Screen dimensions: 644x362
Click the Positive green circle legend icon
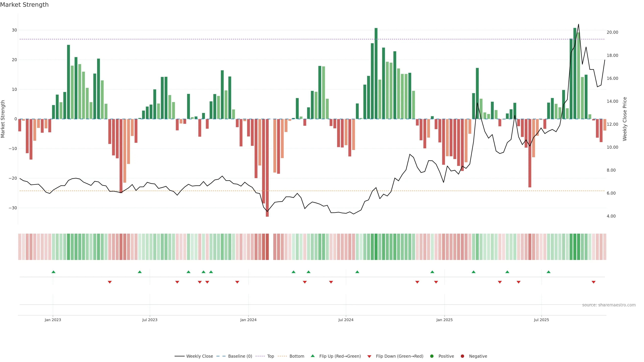[432, 356]
